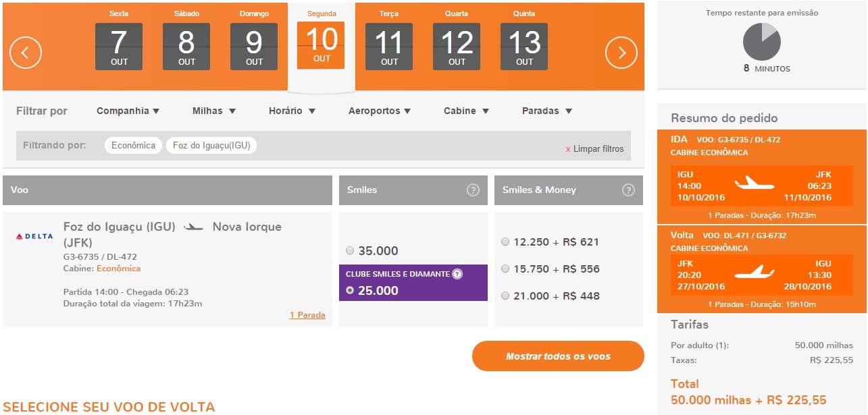Select the 35.000 miles fare option
Image resolution: width=868 pixels, height=415 pixels.
click(350, 250)
